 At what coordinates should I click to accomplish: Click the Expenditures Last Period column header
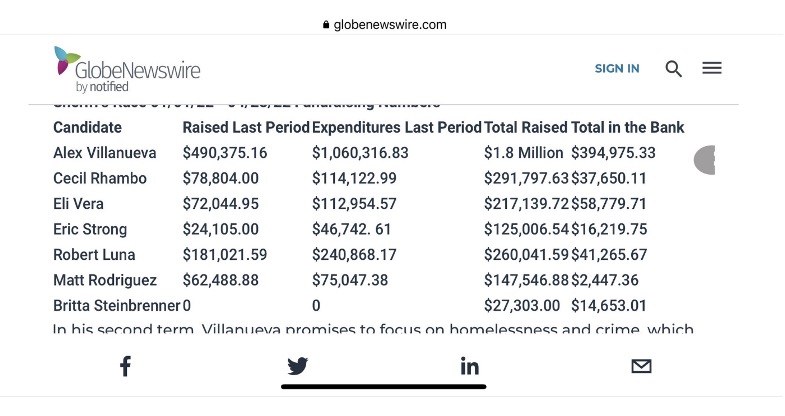pyautogui.click(x=397, y=128)
